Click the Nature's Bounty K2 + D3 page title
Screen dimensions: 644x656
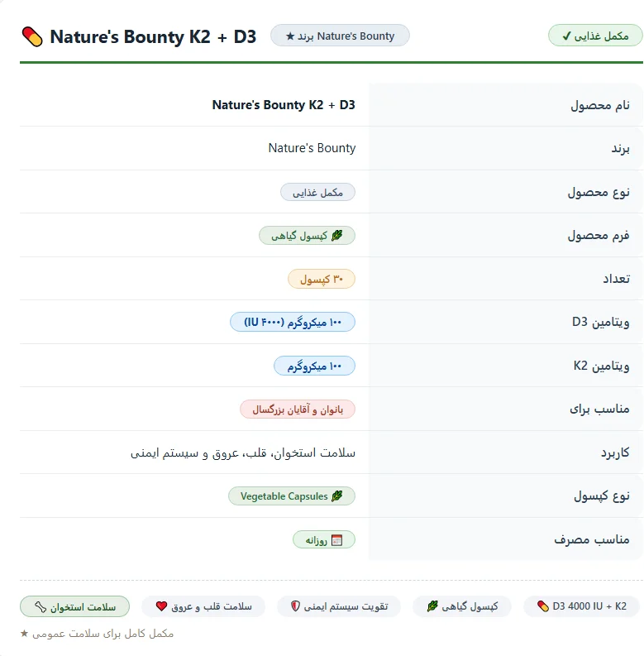153,37
